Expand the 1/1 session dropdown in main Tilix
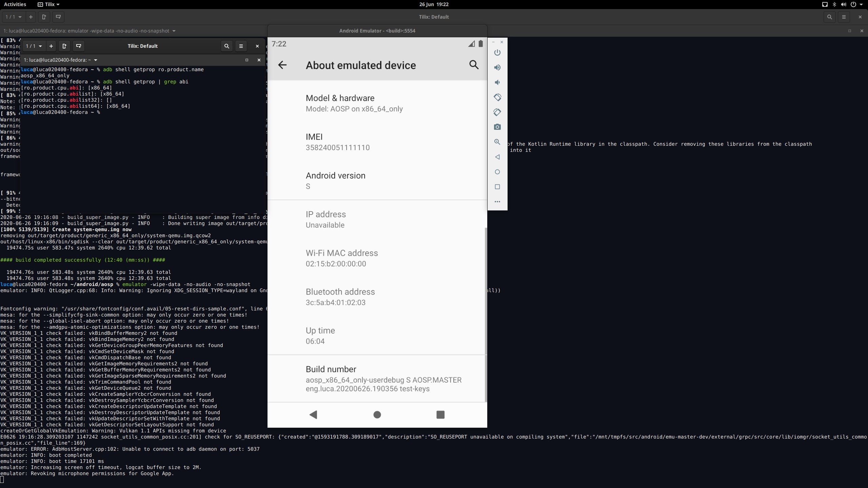This screenshot has width=868, height=488. pyautogui.click(x=14, y=17)
